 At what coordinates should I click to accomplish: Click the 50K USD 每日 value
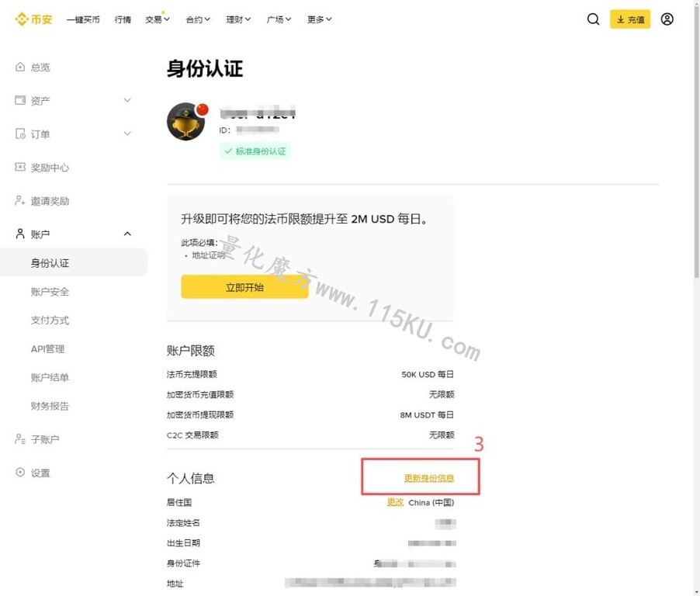428,374
